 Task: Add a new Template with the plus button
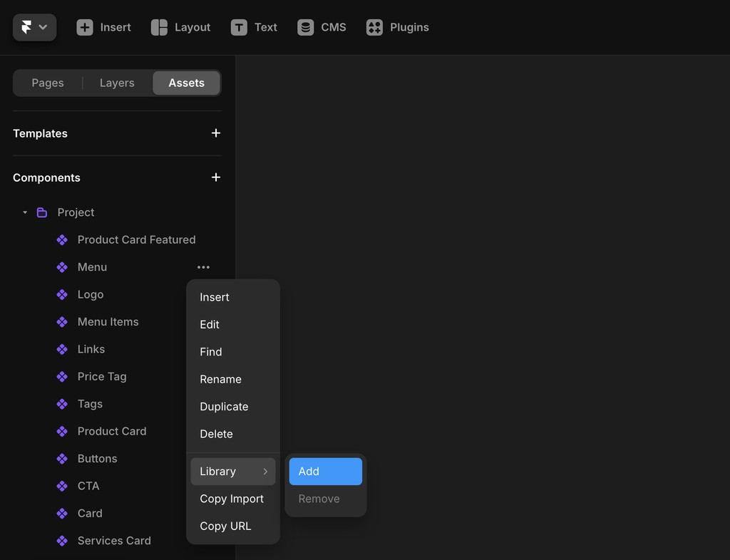(x=215, y=133)
